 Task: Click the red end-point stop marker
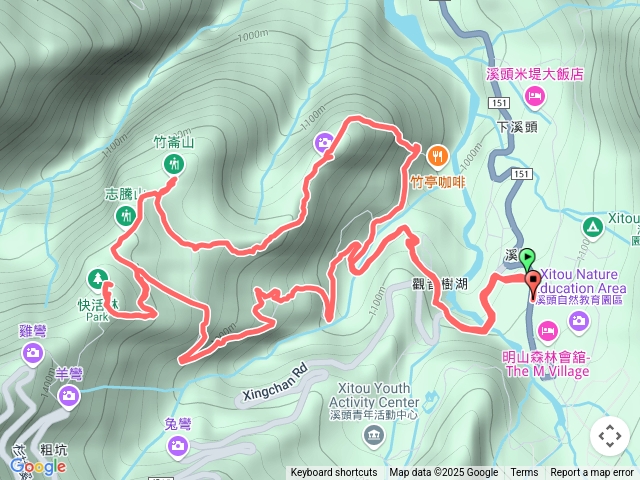coord(533,280)
